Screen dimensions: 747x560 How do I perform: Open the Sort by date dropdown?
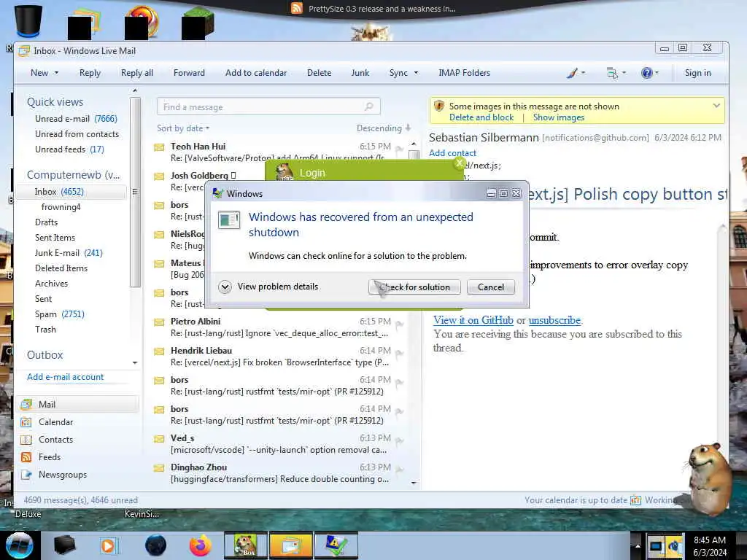[x=183, y=128]
